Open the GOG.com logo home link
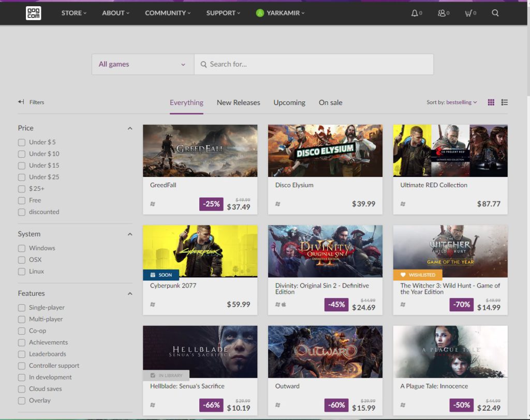 (x=34, y=13)
